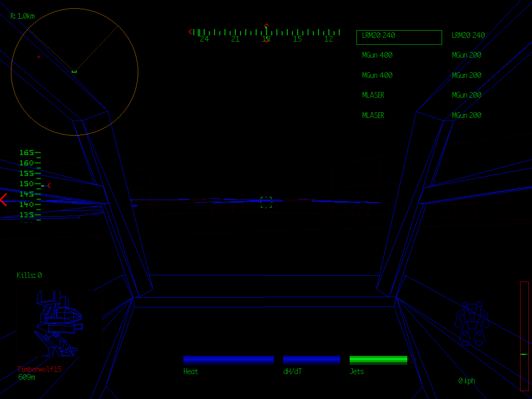Click the own-mech damage wireframe at bottom right

click(x=472, y=324)
